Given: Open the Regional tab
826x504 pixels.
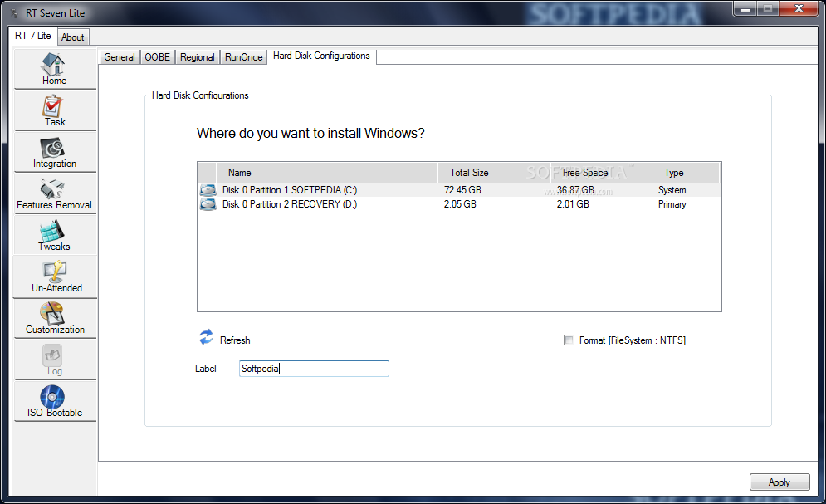Looking at the screenshot, I should pyautogui.click(x=197, y=57).
